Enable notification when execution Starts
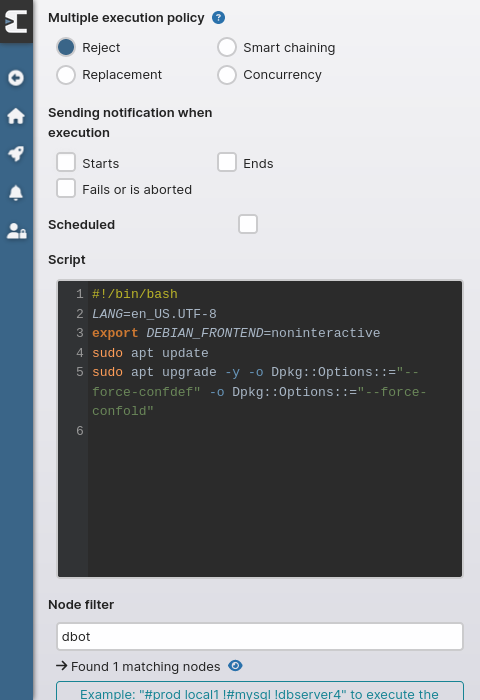This screenshot has width=480, height=700. click(x=66, y=162)
